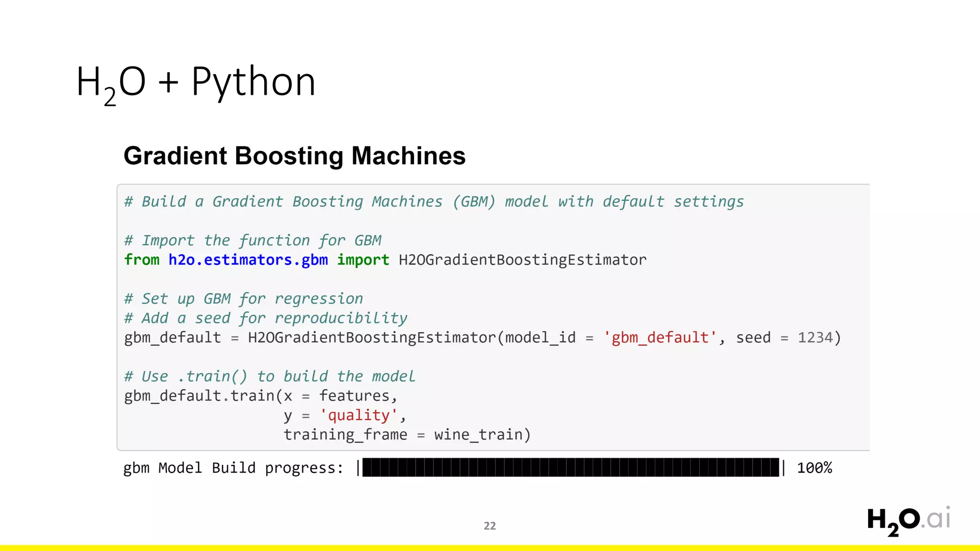This screenshot has width=980, height=551.
Task: Click 'training_frame = wine_train)' line
Action: click(x=407, y=435)
